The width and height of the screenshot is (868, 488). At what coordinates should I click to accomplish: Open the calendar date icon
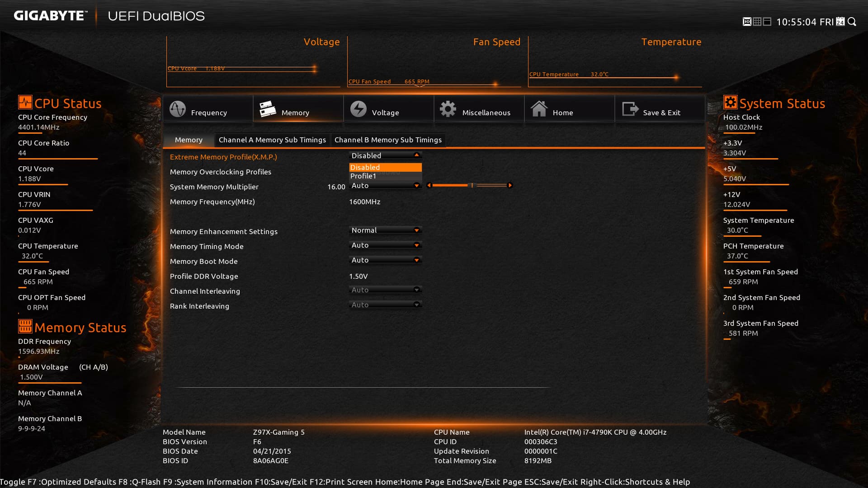840,22
